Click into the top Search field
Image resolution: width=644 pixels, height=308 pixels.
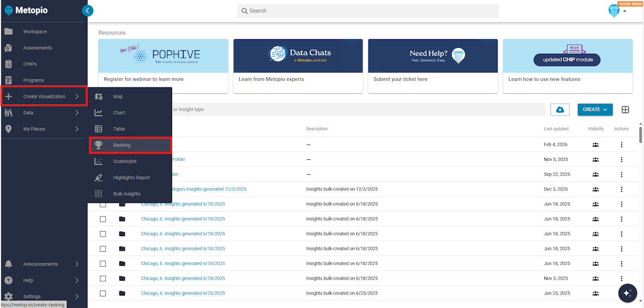368,11
